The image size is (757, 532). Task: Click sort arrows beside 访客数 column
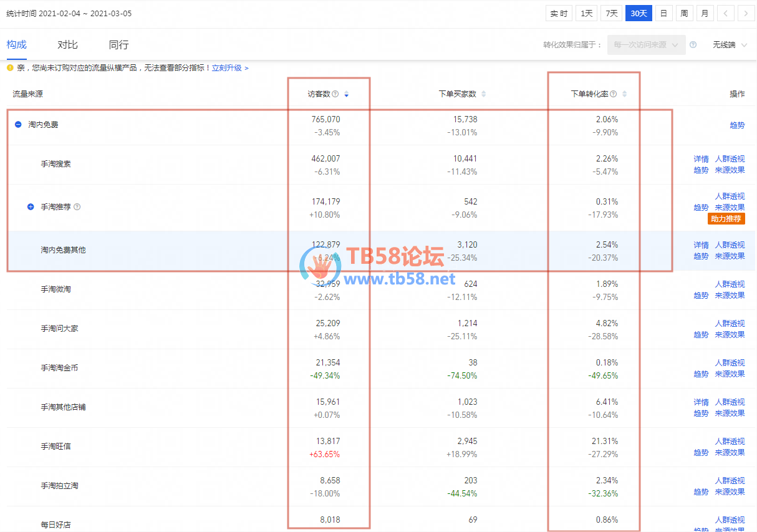click(347, 94)
